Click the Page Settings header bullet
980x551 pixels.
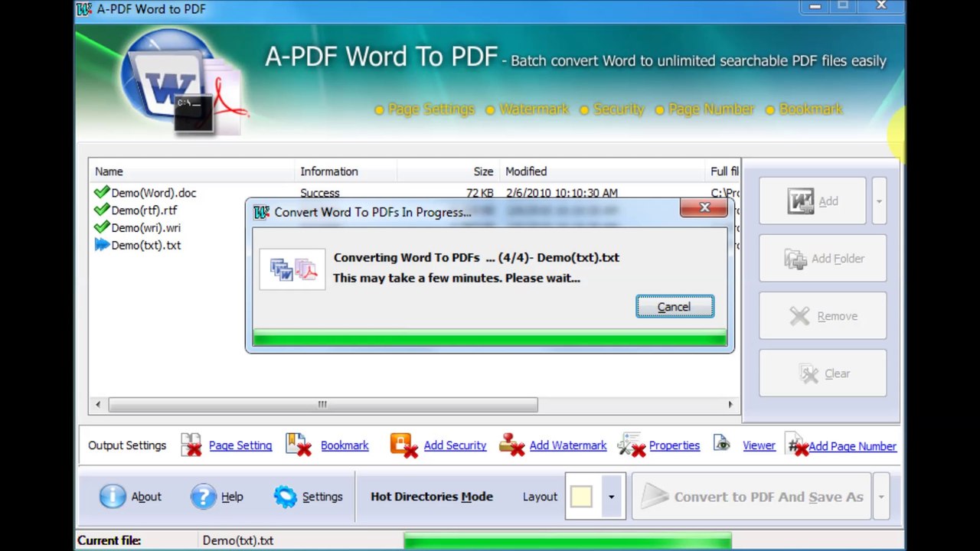379,110
